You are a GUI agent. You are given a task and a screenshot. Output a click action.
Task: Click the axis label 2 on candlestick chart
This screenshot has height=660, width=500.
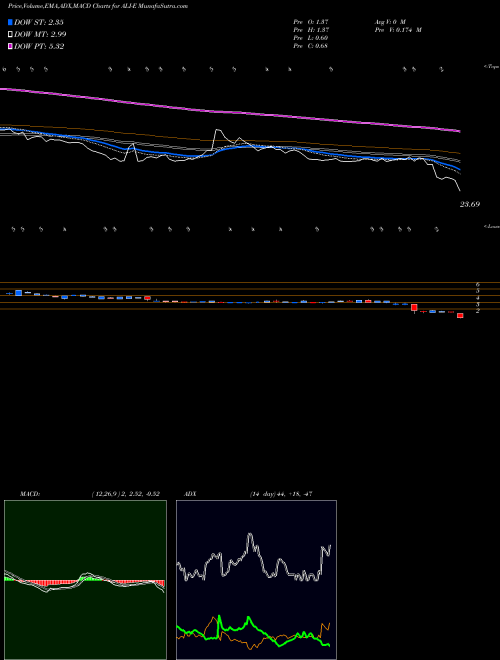[x=478, y=311]
